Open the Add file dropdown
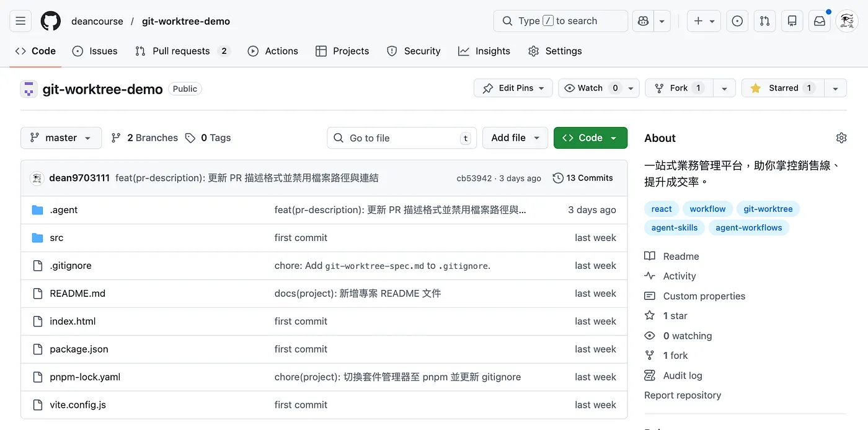The image size is (868, 430). 515,138
